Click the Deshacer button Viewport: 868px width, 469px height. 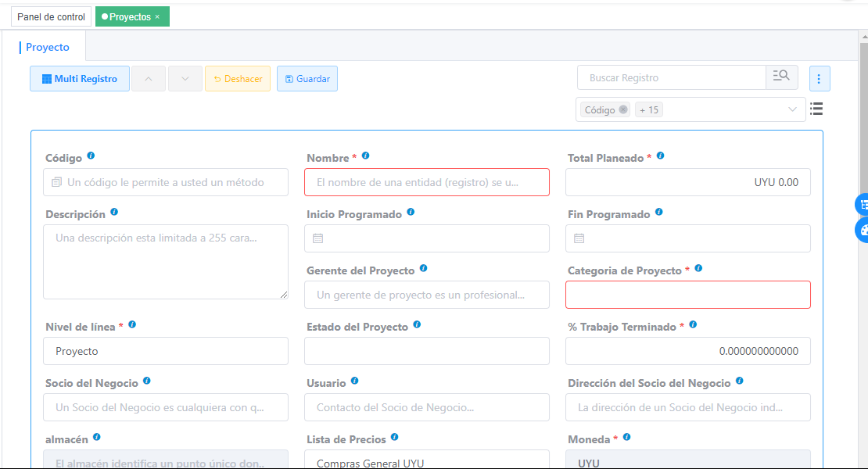[238, 79]
